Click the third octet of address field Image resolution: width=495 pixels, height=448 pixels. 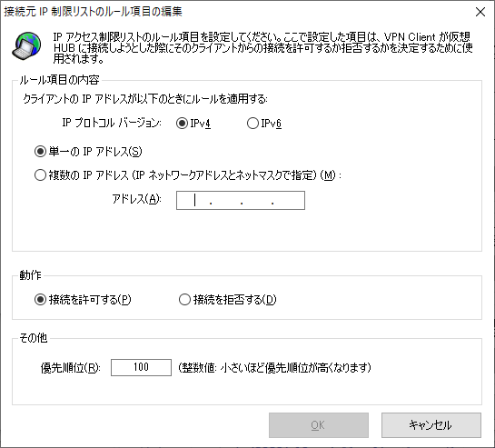coord(257,200)
